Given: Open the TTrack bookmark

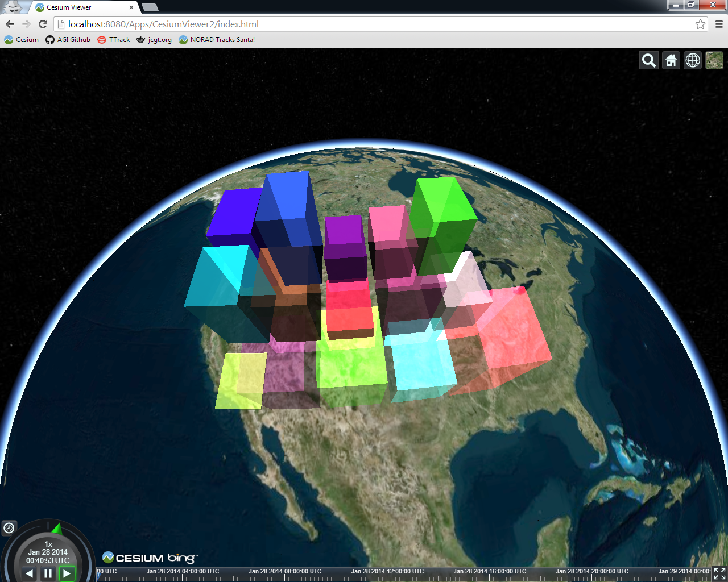Looking at the screenshot, I should [113, 40].
